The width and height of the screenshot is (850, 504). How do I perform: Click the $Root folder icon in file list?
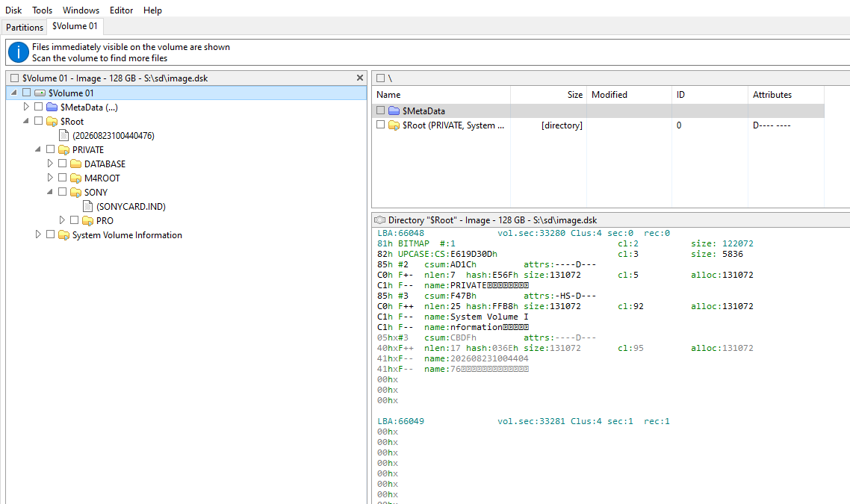[x=394, y=125]
